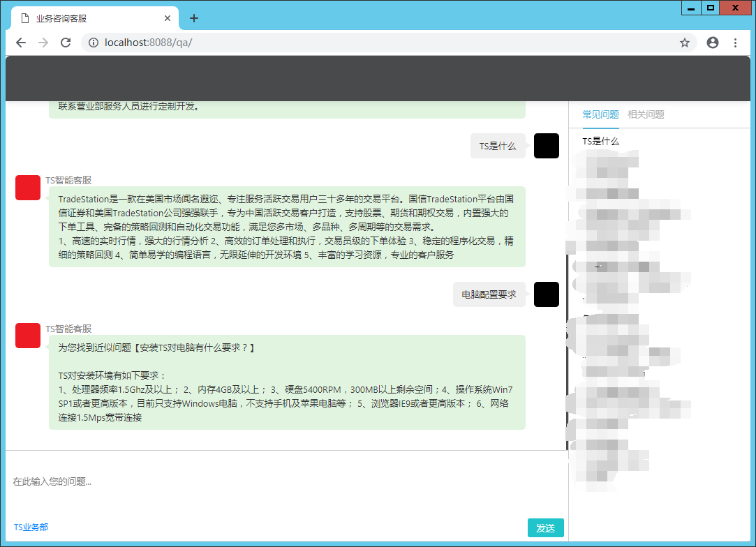Reload the current page
Screen dimensions: 756x547
66,43
